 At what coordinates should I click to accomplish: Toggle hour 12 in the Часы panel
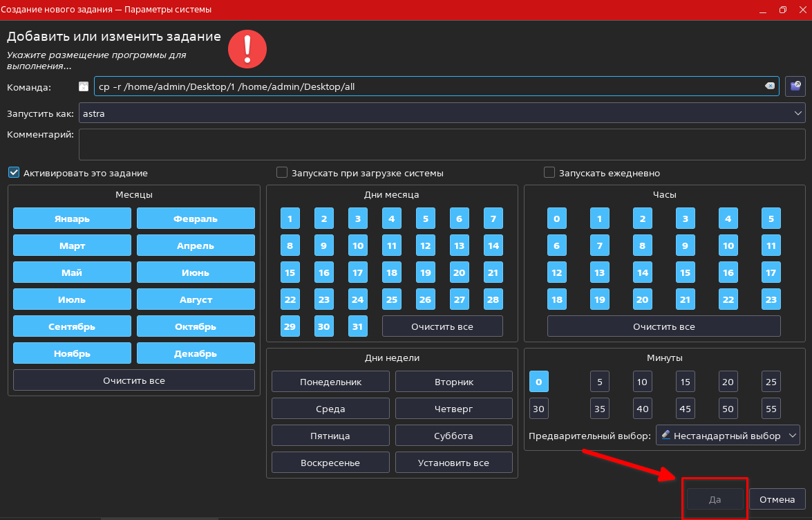pos(557,272)
